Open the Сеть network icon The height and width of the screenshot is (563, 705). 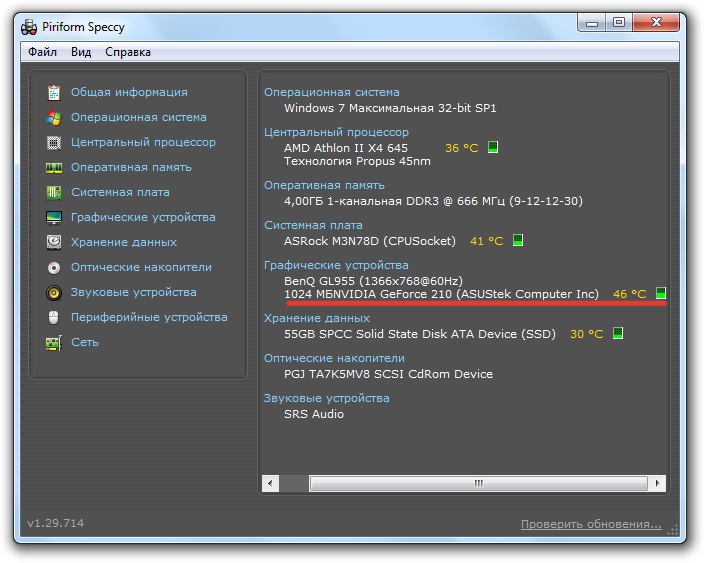pos(54,343)
